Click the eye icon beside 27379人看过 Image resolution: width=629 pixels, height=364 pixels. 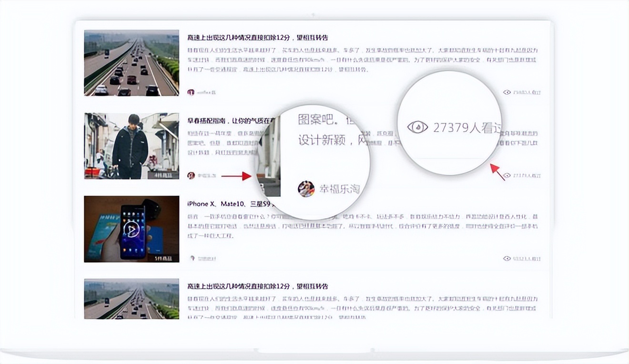click(417, 126)
